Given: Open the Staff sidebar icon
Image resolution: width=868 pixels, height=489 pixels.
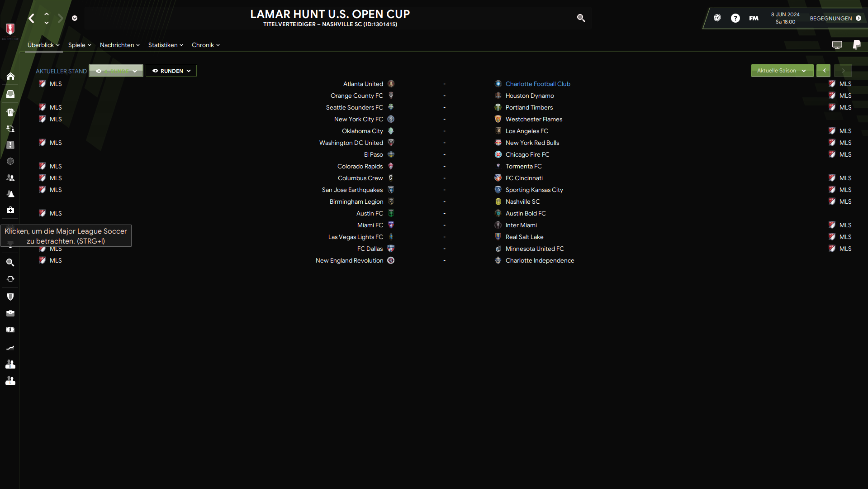Looking at the screenshot, I should 10,177.
